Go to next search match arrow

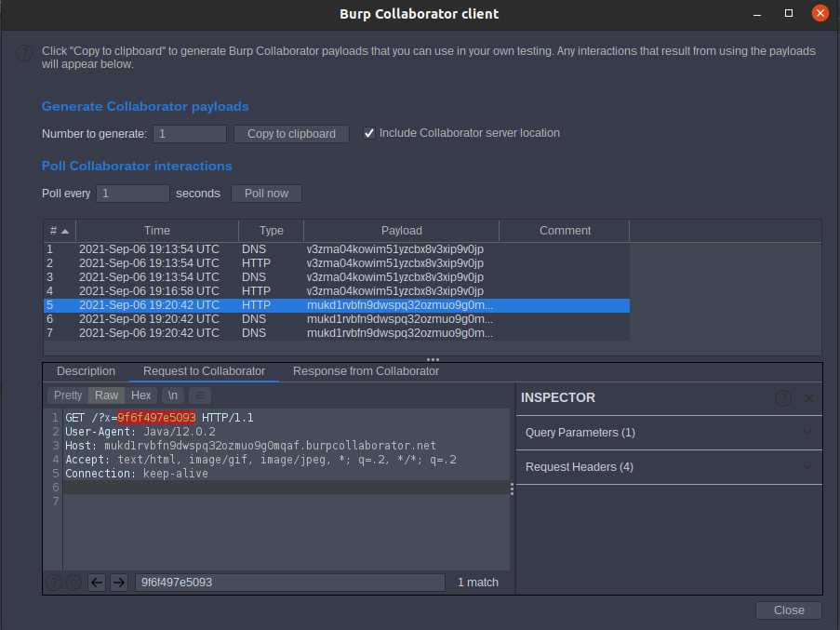pyautogui.click(x=119, y=583)
